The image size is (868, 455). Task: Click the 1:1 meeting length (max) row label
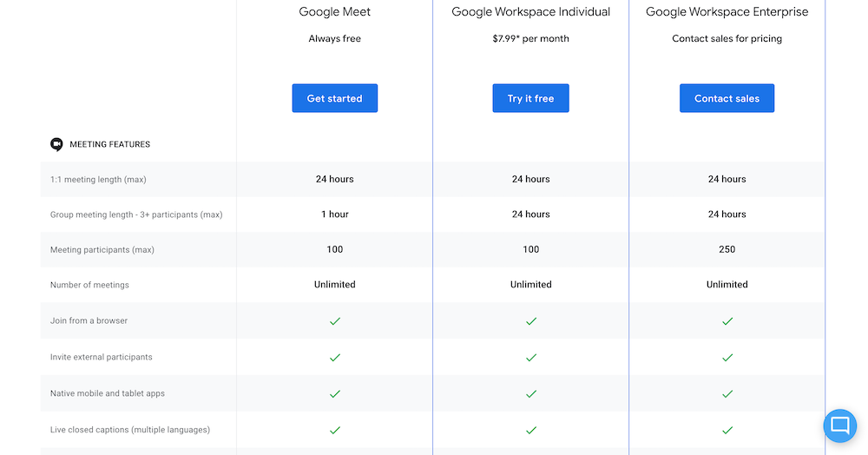point(98,180)
